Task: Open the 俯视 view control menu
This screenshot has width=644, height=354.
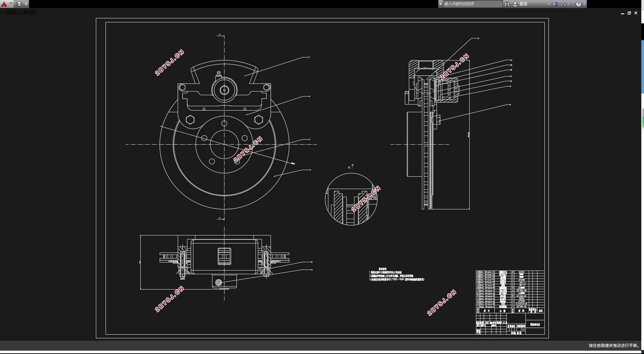Action: coord(12,13)
